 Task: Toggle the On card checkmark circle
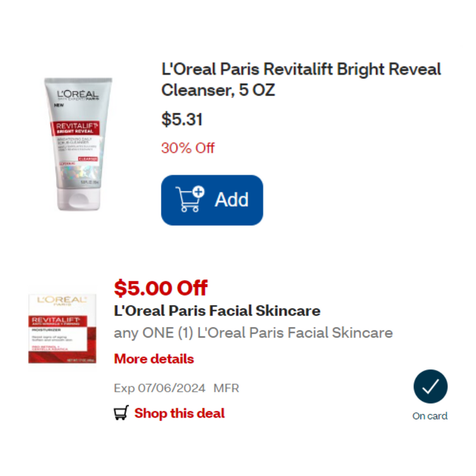430,387
